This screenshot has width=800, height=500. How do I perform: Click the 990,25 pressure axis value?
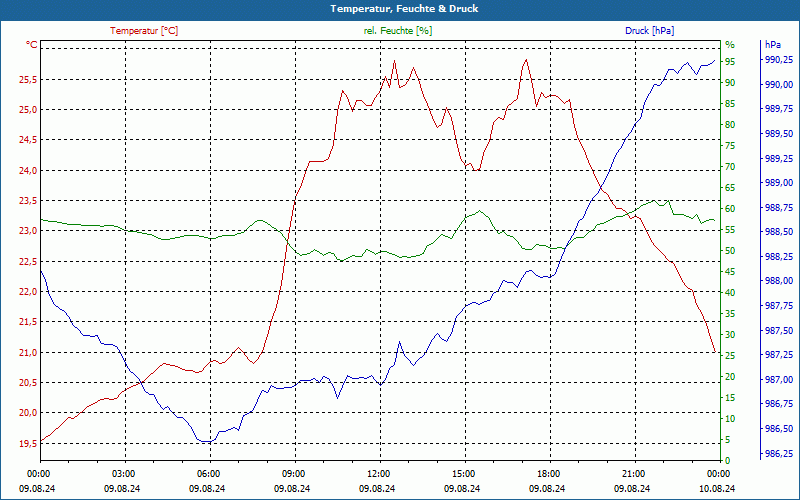779,60
